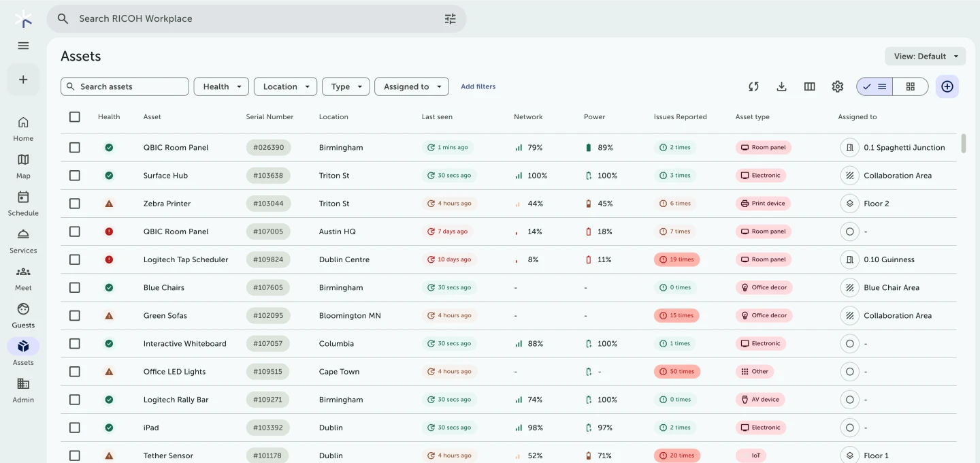Viewport: 980px width, 463px height.
Task: Click the hamburger menu icon
Action: click(23, 46)
